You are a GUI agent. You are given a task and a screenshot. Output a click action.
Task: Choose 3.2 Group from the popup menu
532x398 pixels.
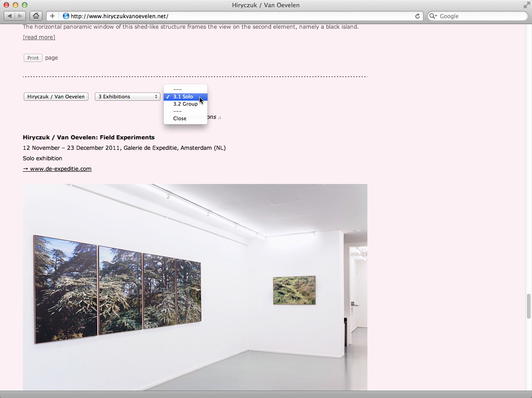185,104
